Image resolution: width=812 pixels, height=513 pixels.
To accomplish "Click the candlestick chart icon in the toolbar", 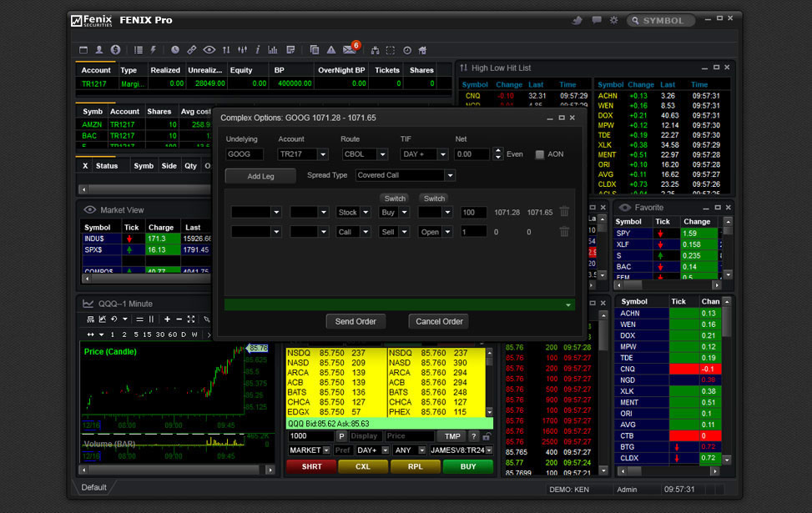I will (x=242, y=50).
